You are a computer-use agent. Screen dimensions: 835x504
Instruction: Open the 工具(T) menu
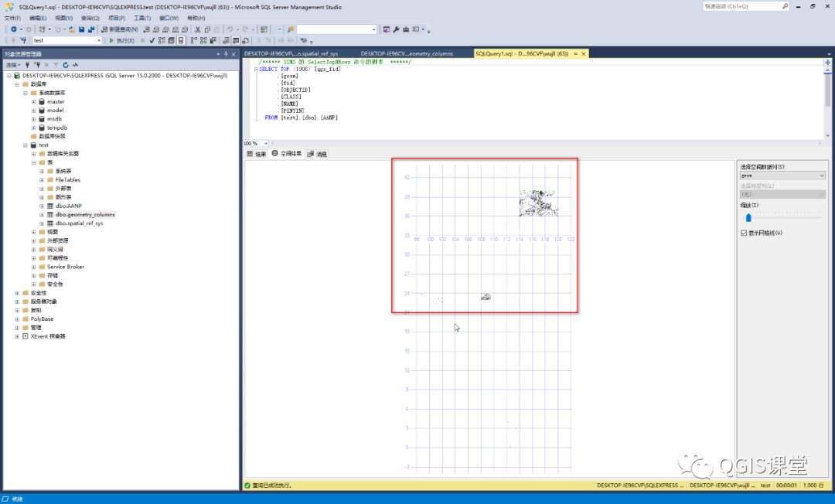pos(142,18)
